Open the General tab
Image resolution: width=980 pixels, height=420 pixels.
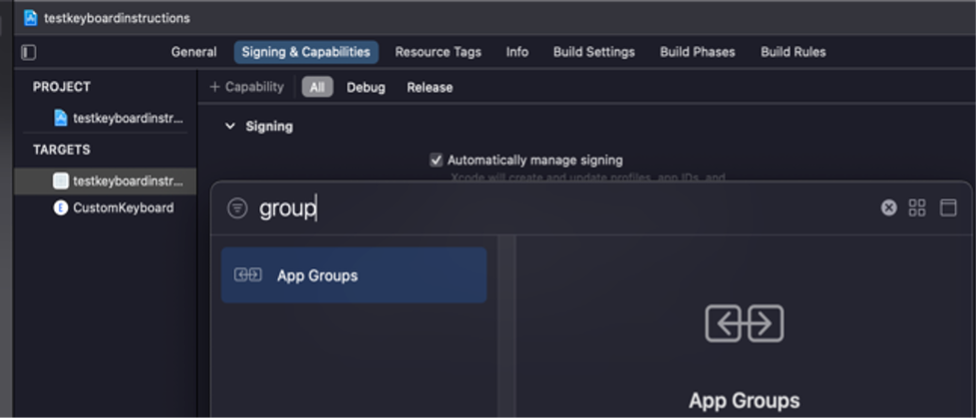(x=193, y=53)
